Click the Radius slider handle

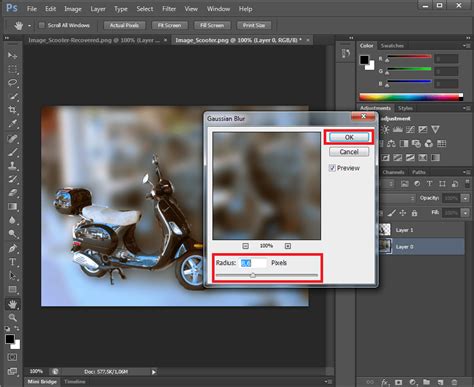pyautogui.click(x=253, y=275)
